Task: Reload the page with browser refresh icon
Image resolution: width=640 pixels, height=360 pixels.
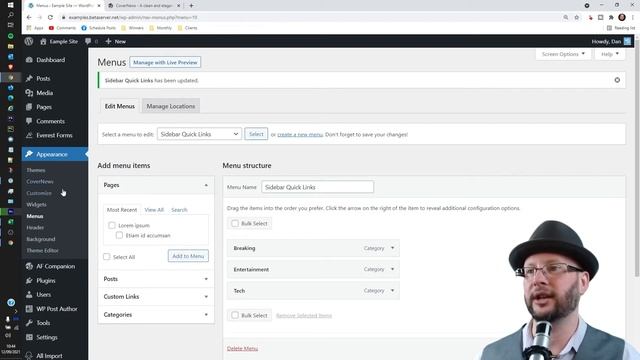Action: coord(50,17)
